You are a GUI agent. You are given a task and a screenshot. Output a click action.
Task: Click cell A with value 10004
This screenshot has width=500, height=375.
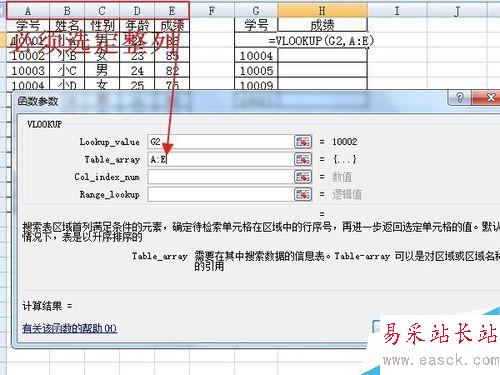click(x=28, y=84)
